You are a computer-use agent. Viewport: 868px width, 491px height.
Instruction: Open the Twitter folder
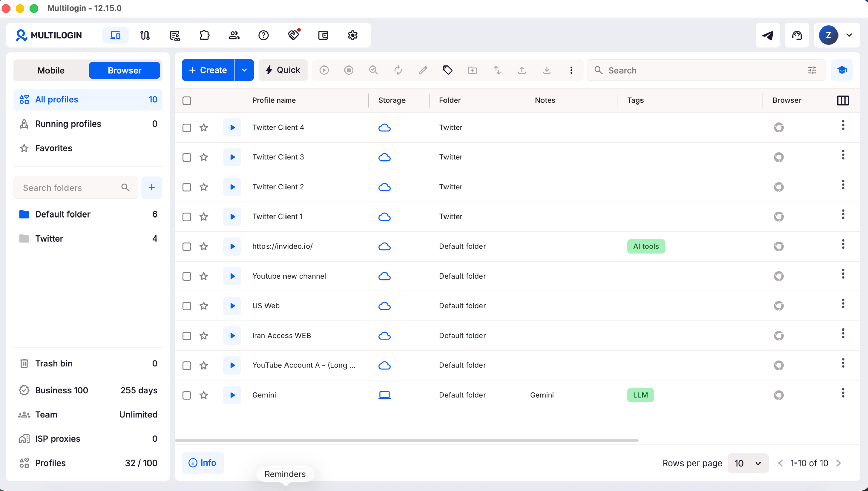point(88,239)
